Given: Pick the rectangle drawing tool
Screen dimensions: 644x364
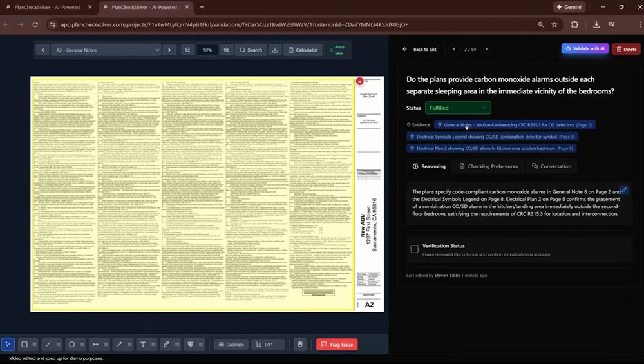Looking at the screenshot, I should pos(24,345).
